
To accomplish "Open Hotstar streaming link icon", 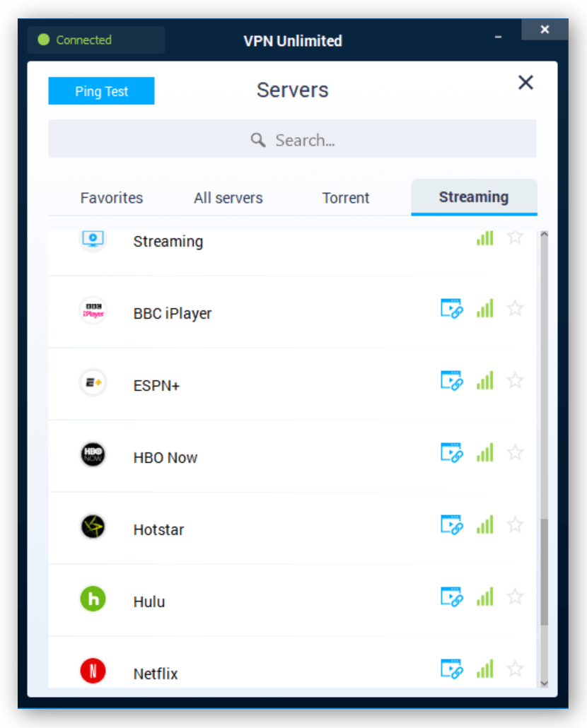I will point(452,524).
